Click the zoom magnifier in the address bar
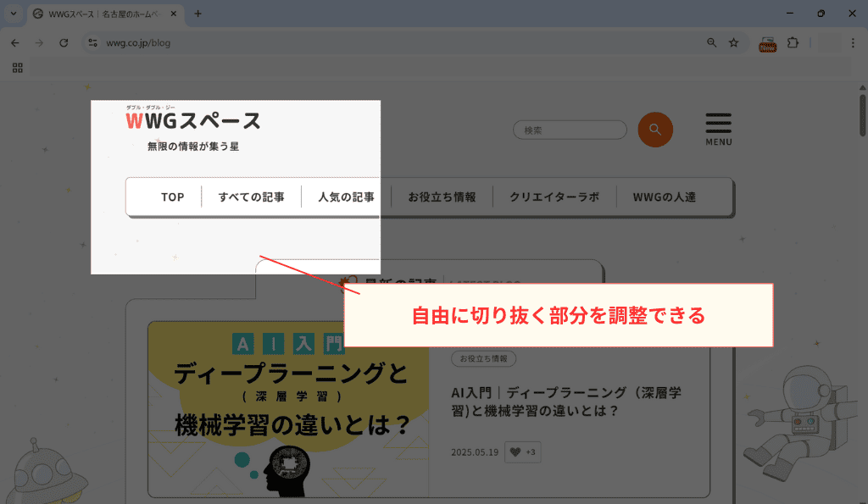 [x=711, y=42]
